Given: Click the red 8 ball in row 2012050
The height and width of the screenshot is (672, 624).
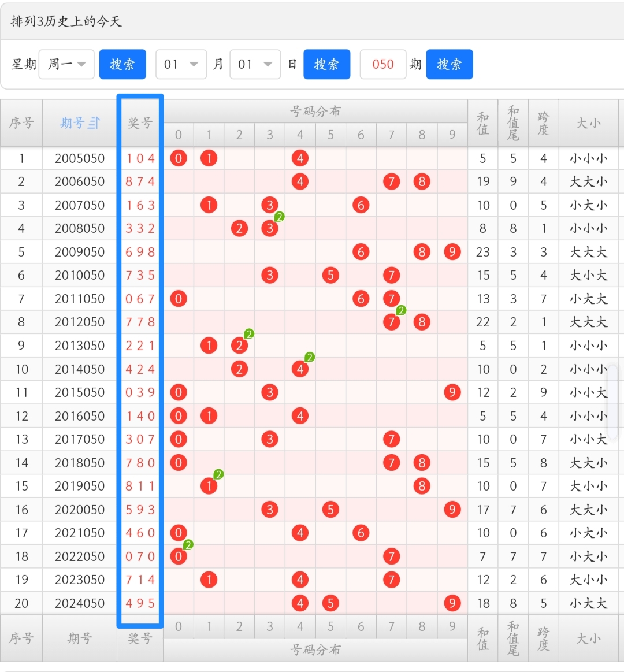Looking at the screenshot, I should coord(422,322).
